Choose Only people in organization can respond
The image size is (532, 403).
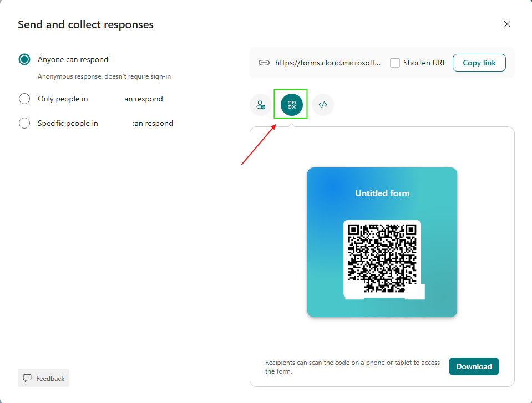click(x=24, y=99)
